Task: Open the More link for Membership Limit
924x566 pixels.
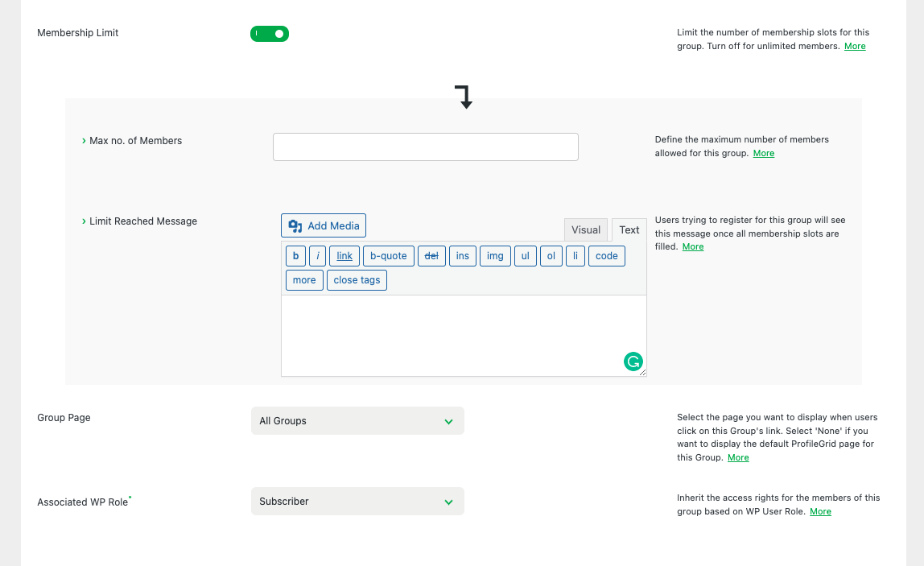Action: pos(855,47)
